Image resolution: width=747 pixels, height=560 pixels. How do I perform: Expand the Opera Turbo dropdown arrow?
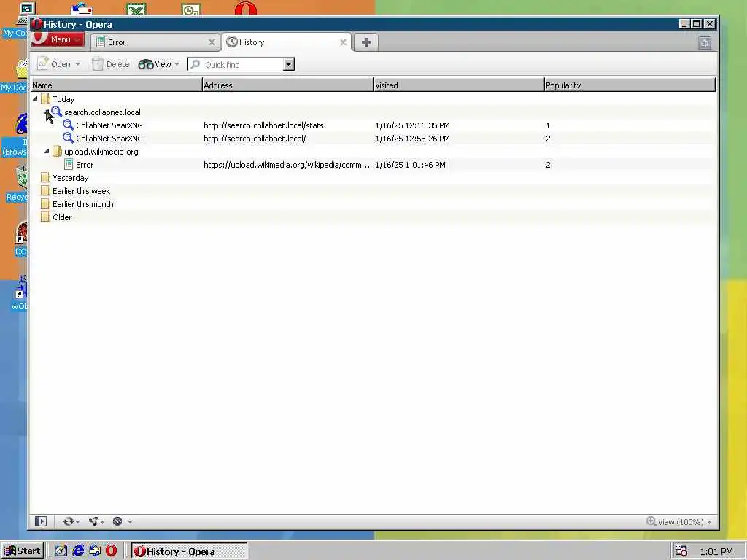(x=130, y=522)
